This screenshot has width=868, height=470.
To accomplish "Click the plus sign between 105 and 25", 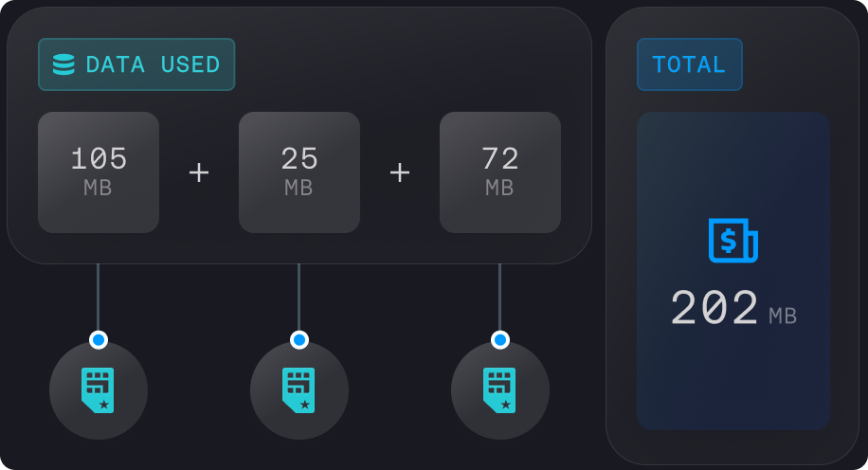I will tap(199, 172).
